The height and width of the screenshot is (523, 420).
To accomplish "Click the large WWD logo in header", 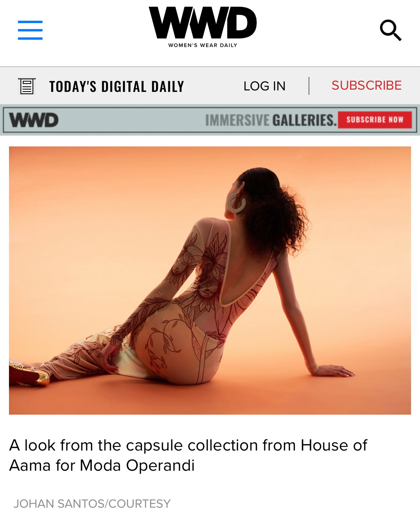I will coord(203,23).
